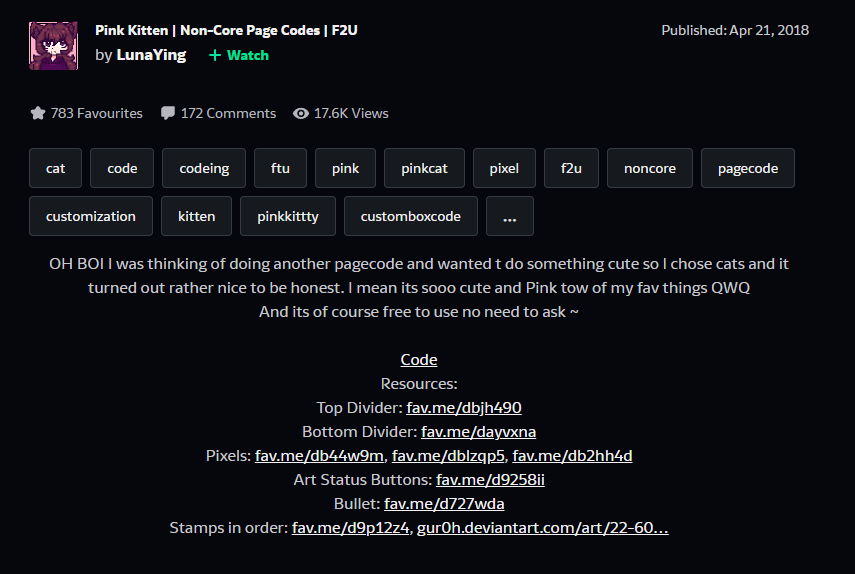Select the "cat" tag

pyautogui.click(x=56, y=168)
